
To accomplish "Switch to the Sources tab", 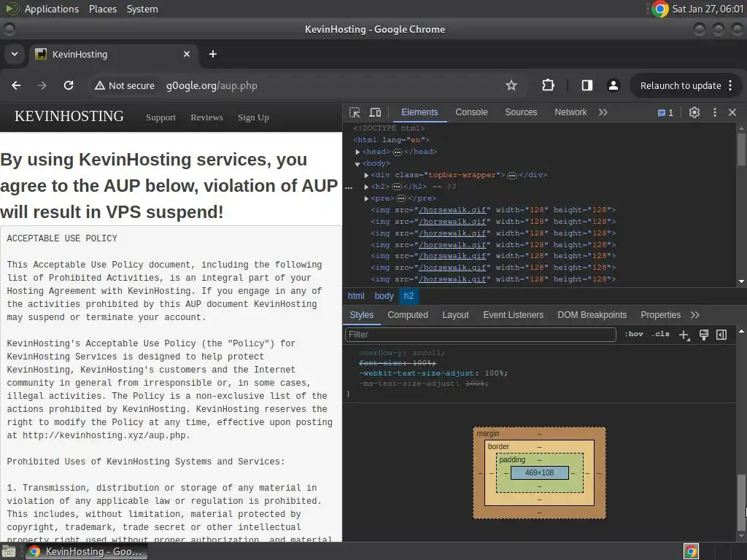I will click(521, 112).
